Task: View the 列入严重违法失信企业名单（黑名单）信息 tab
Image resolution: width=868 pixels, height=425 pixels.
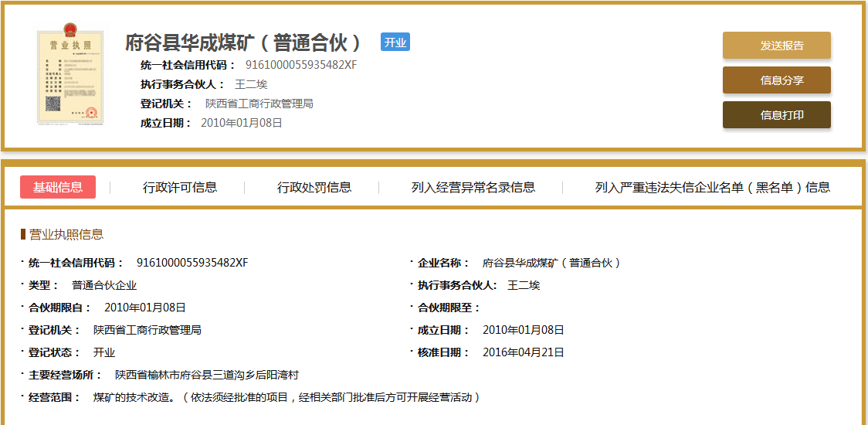Action: tap(712, 187)
